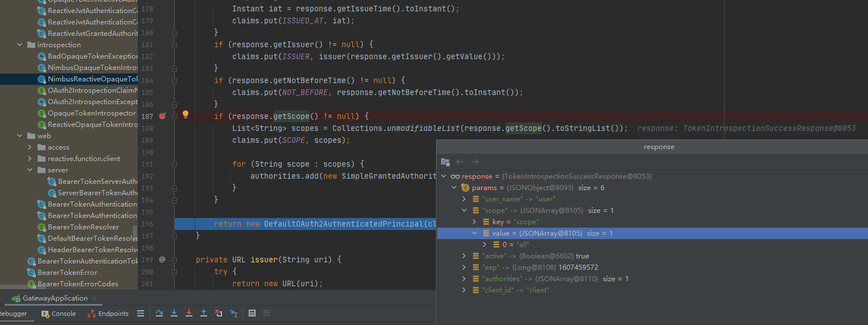868x325 pixels.
Task: Click the yellow intention light bulb
Action: coord(185,115)
